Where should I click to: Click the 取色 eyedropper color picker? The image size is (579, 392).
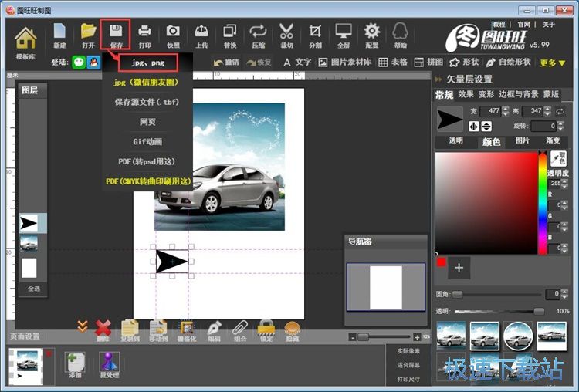558,160
